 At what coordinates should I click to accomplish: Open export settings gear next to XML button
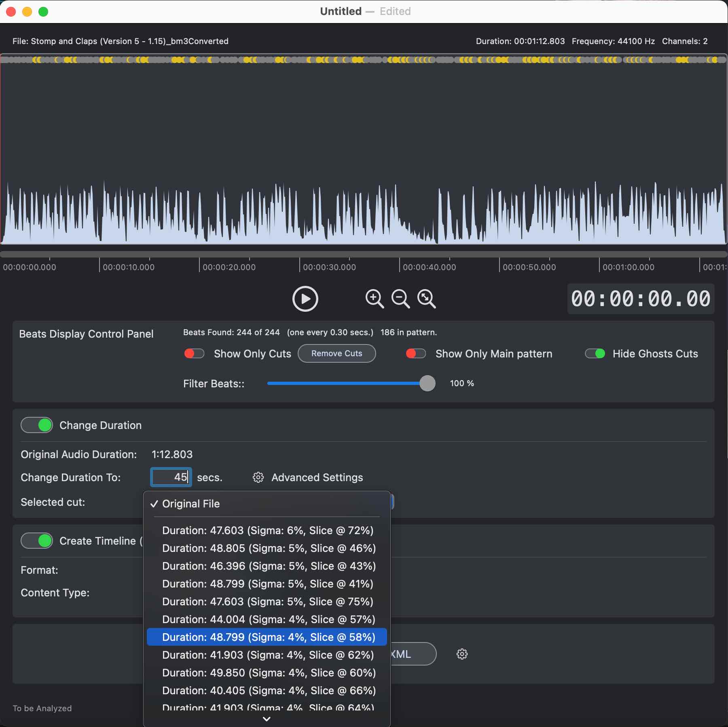click(462, 654)
